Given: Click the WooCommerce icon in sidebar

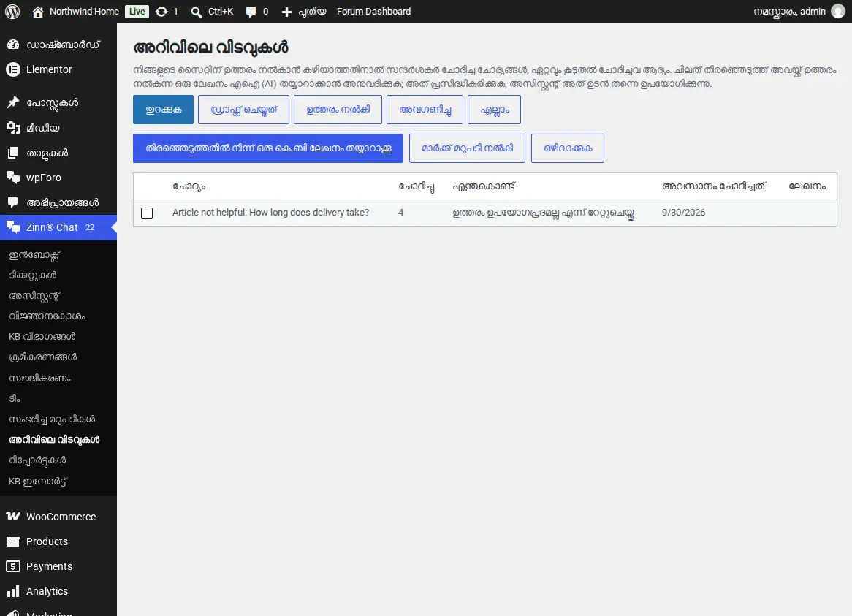Looking at the screenshot, I should pyautogui.click(x=13, y=517).
